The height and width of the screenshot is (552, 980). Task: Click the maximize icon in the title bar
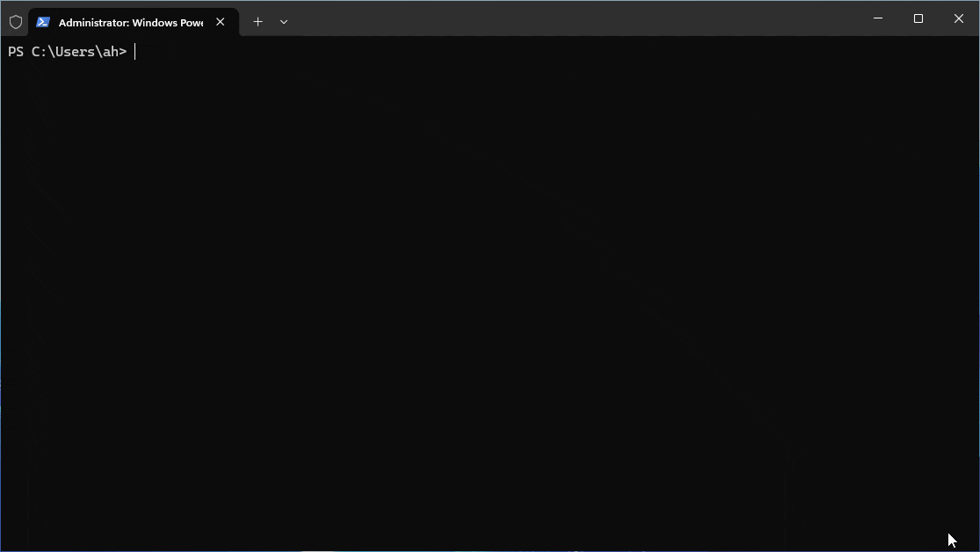918,18
